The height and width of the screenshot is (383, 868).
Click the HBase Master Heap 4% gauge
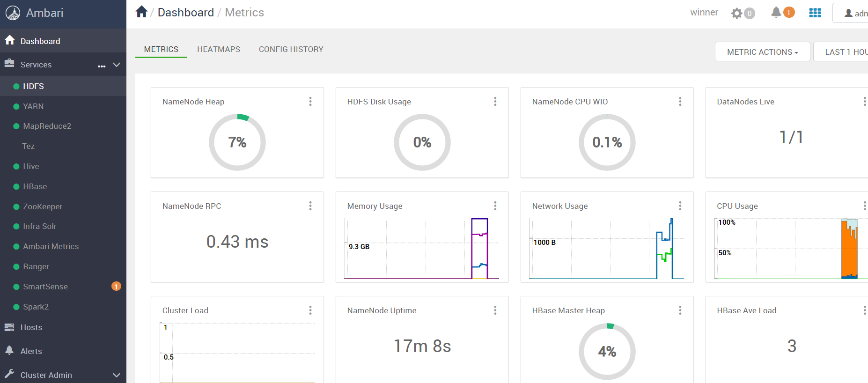(x=607, y=352)
